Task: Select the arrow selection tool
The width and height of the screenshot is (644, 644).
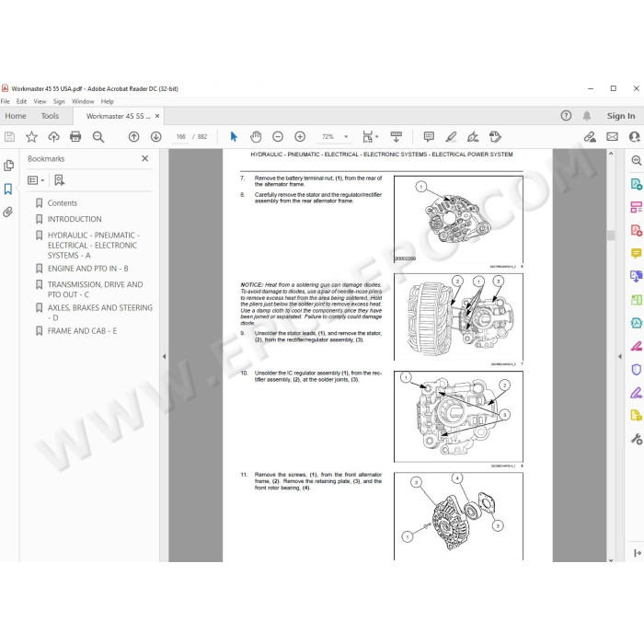Action: coord(234,137)
